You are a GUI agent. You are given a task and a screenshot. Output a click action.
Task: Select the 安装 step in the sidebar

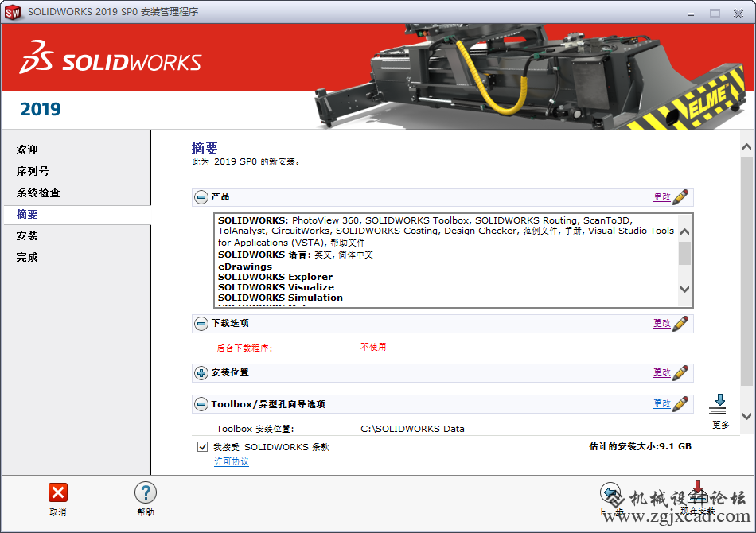pyautogui.click(x=27, y=235)
